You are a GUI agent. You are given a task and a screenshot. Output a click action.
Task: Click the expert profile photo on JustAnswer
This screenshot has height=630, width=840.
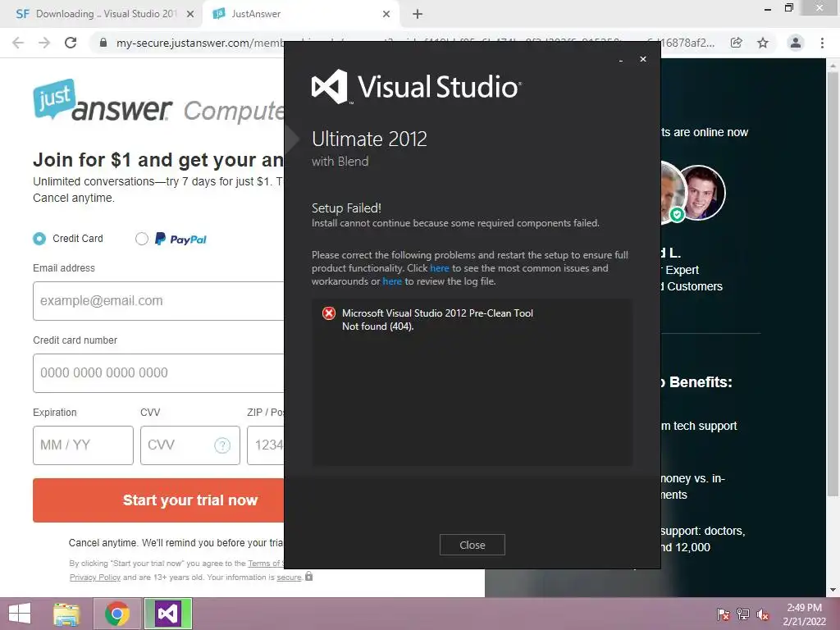pyautogui.click(x=700, y=193)
